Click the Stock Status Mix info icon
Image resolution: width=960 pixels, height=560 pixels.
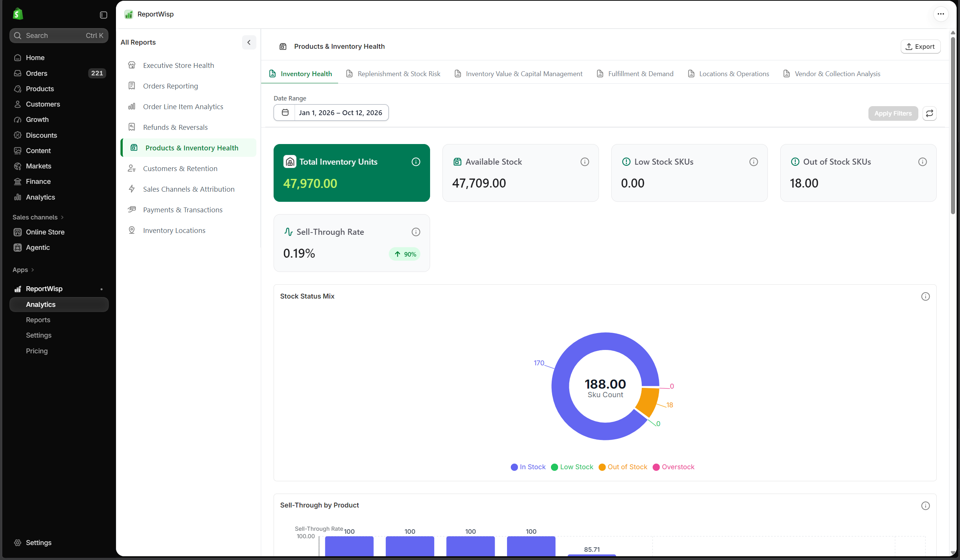coord(925,297)
